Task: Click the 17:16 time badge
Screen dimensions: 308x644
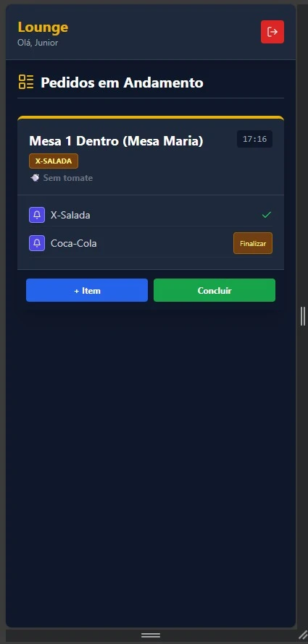Action: (254, 139)
